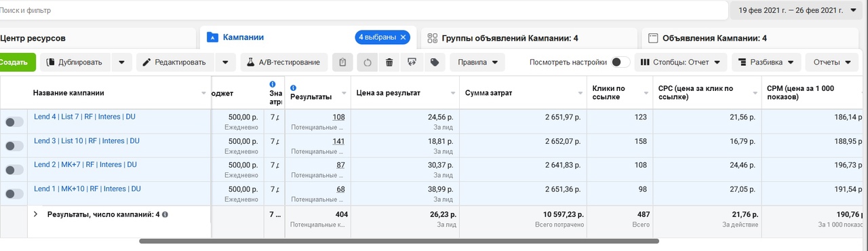Screen dimensions: 868x251
Task: Open the Правила dropdown
Action: [x=477, y=62]
